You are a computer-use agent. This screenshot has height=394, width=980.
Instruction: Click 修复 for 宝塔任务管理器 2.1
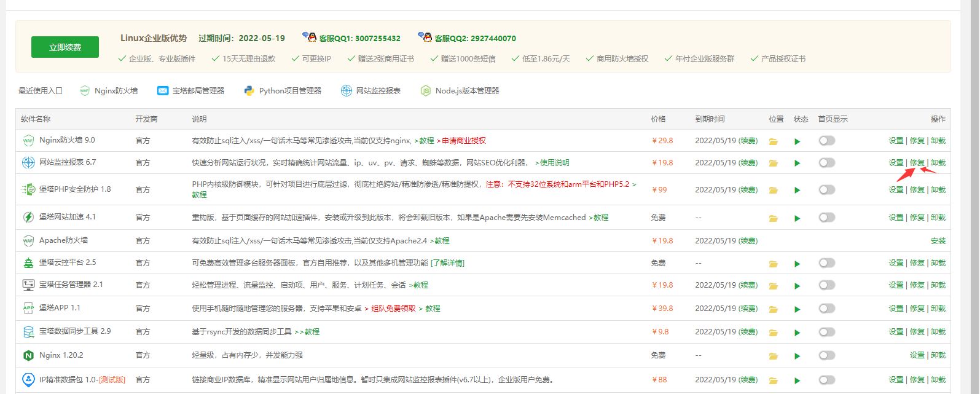coord(917,285)
